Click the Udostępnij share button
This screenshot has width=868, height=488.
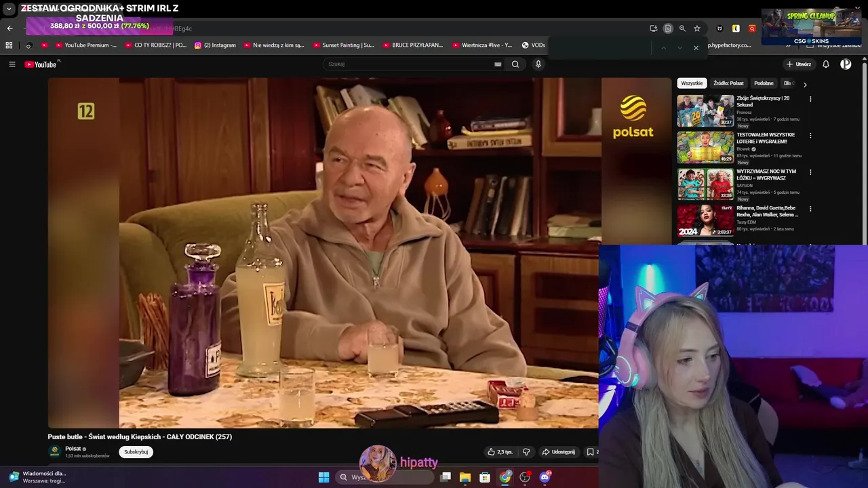pos(559,452)
